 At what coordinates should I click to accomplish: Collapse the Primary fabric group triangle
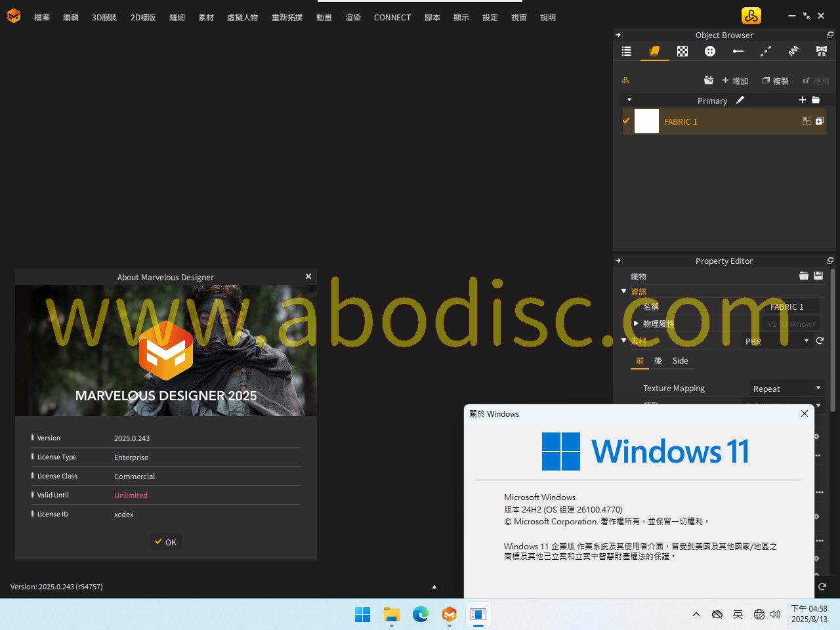coord(629,100)
